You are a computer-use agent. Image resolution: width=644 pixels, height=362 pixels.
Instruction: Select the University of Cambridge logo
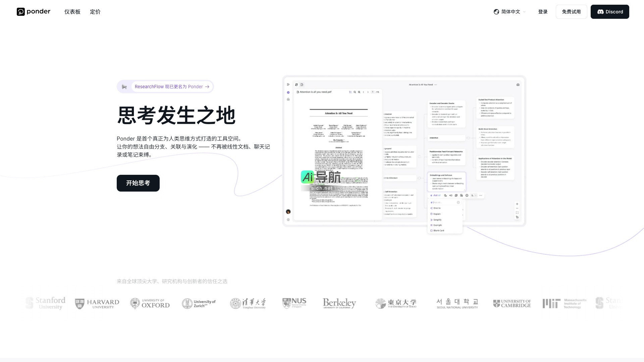pos(512,303)
